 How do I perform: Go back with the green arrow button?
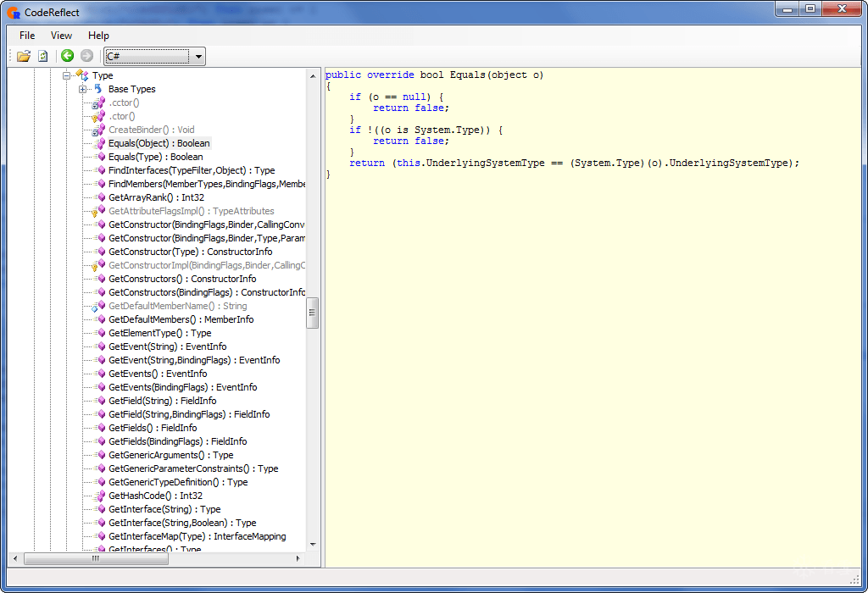pos(68,55)
